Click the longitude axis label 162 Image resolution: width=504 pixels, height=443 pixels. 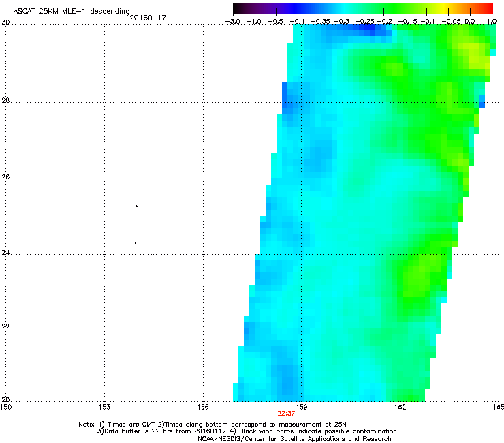(400, 407)
